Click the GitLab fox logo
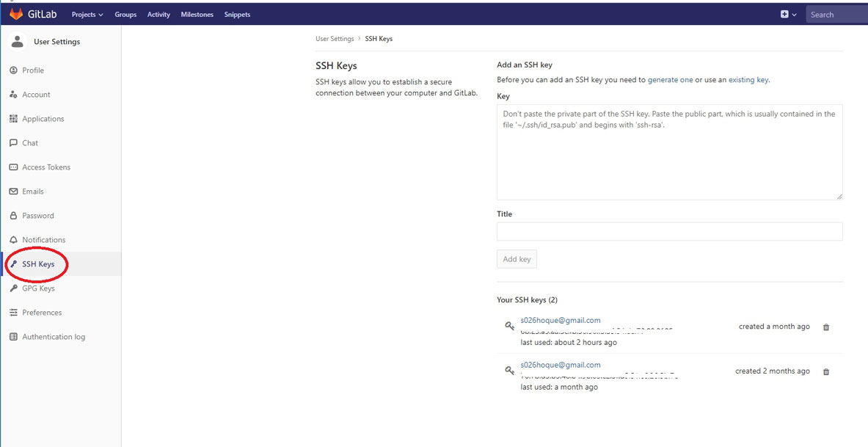This screenshot has height=447, width=868. click(x=17, y=15)
